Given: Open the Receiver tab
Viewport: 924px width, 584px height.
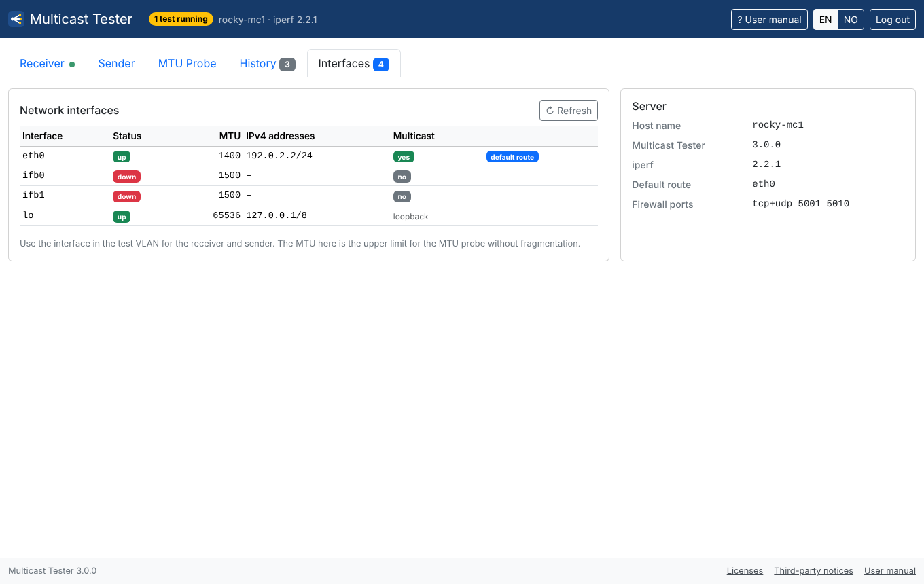Looking at the screenshot, I should tap(48, 63).
